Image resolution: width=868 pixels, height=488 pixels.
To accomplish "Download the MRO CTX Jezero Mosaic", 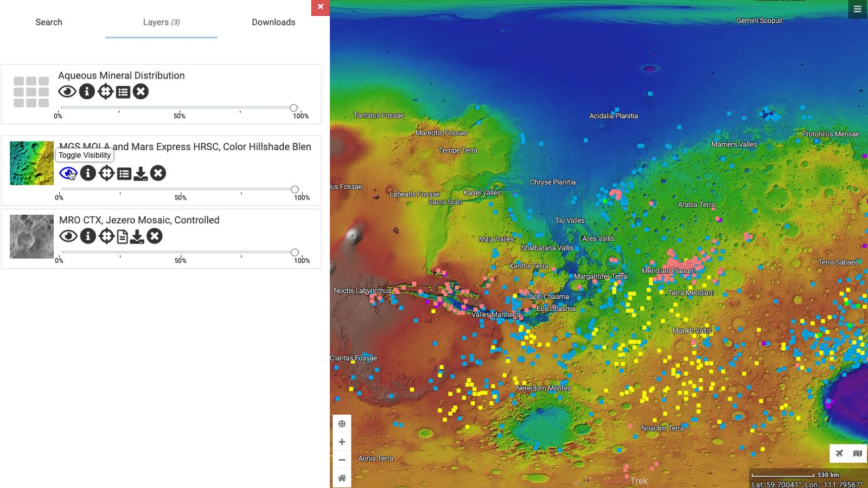I will click(137, 236).
